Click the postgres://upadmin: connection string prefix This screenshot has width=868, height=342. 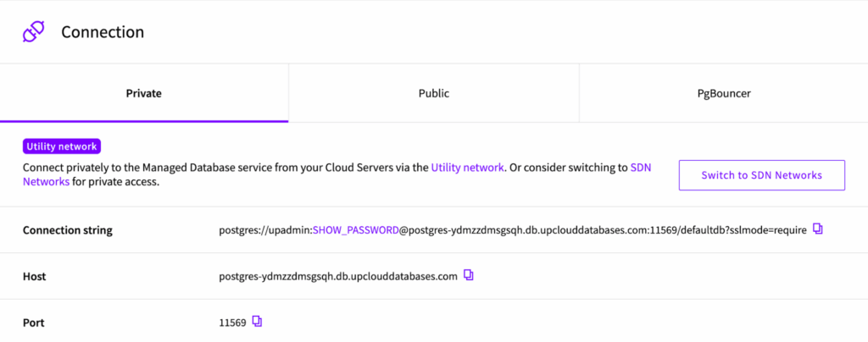coord(265,230)
